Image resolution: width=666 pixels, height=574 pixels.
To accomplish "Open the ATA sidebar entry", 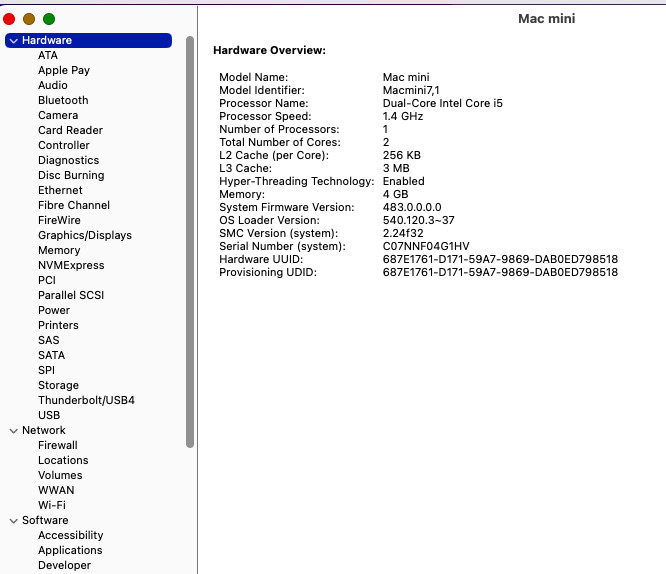I will tap(48, 55).
